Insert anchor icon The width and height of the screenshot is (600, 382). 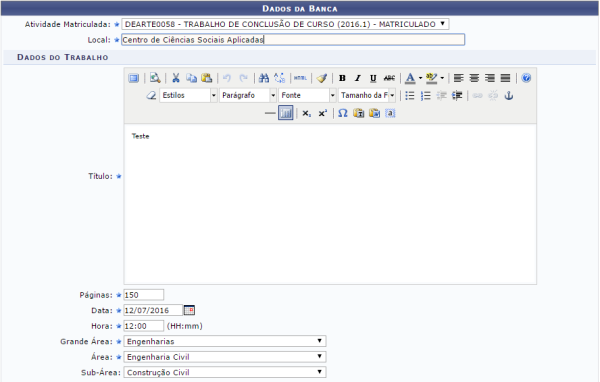509,95
